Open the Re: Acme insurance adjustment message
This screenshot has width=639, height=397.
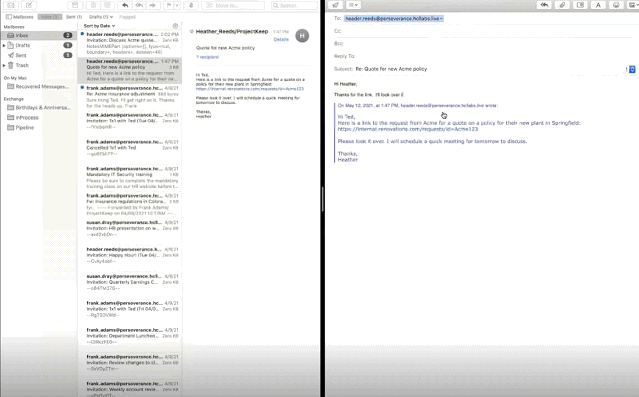click(130, 97)
